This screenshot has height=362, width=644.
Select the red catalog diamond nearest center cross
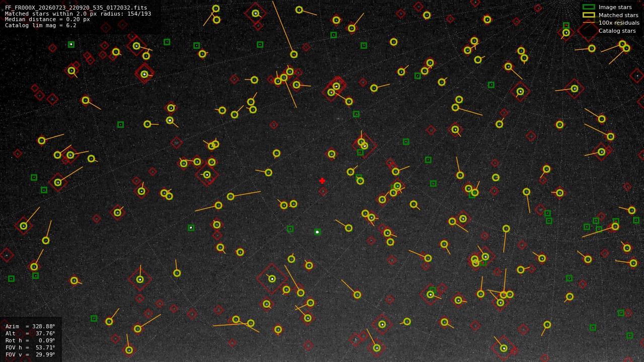pyautogui.click(x=323, y=191)
